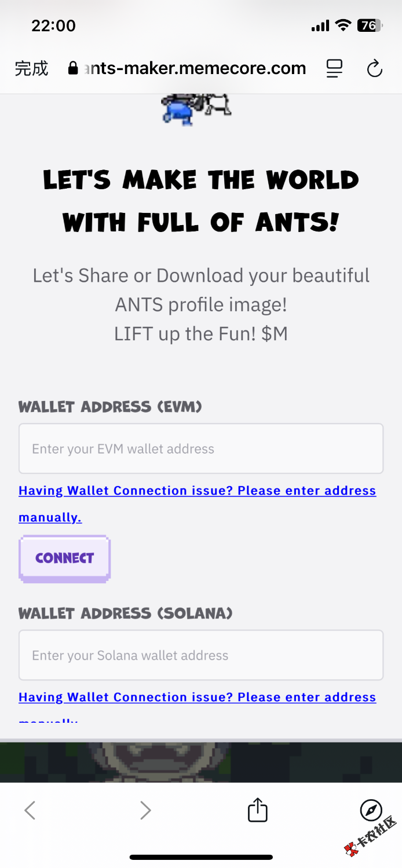Tap the 22:00 clock in status bar
Screen dimensions: 402x868
[x=53, y=25]
